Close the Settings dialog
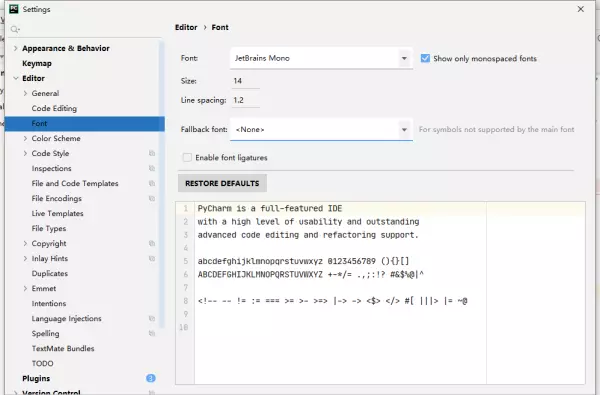 [x=580, y=9]
